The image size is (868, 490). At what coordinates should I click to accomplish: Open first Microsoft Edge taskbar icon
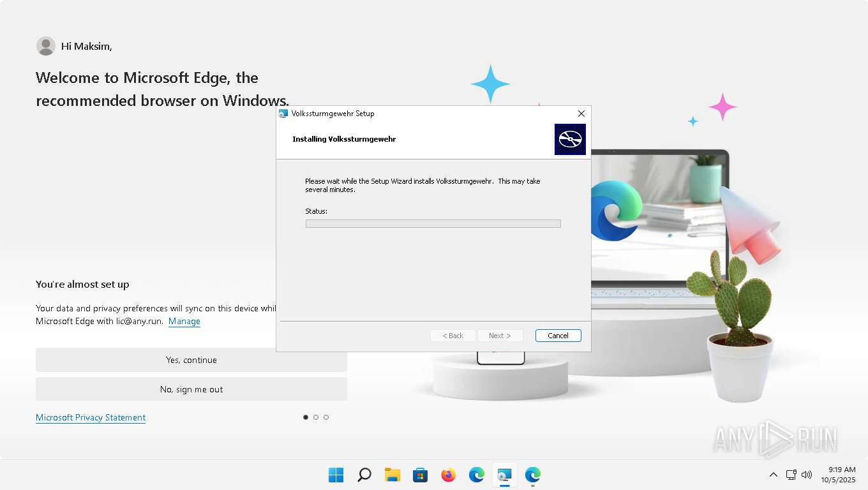[x=477, y=475]
